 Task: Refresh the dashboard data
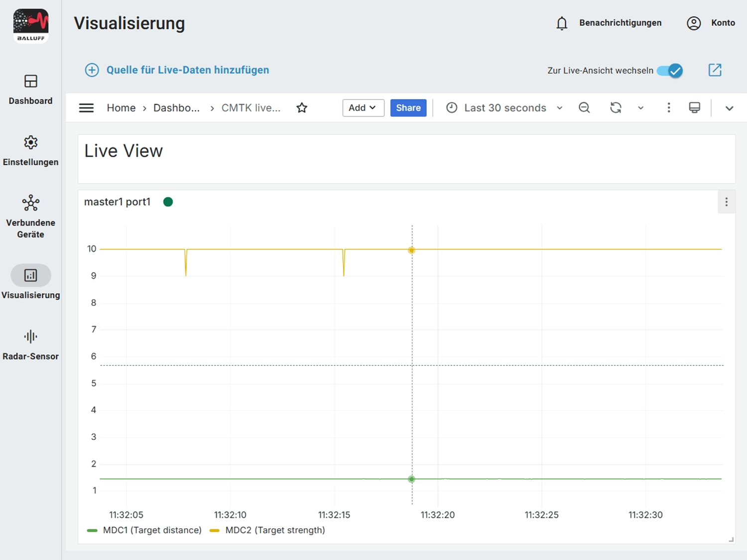coord(616,108)
